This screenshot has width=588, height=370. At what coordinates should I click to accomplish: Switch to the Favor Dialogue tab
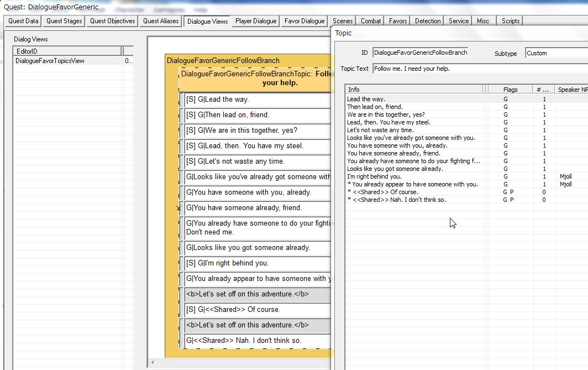tap(305, 21)
